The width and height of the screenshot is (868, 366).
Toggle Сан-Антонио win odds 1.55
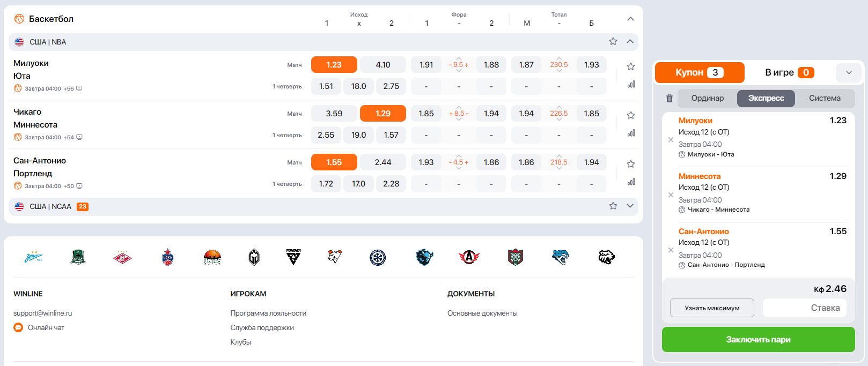(x=334, y=162)
